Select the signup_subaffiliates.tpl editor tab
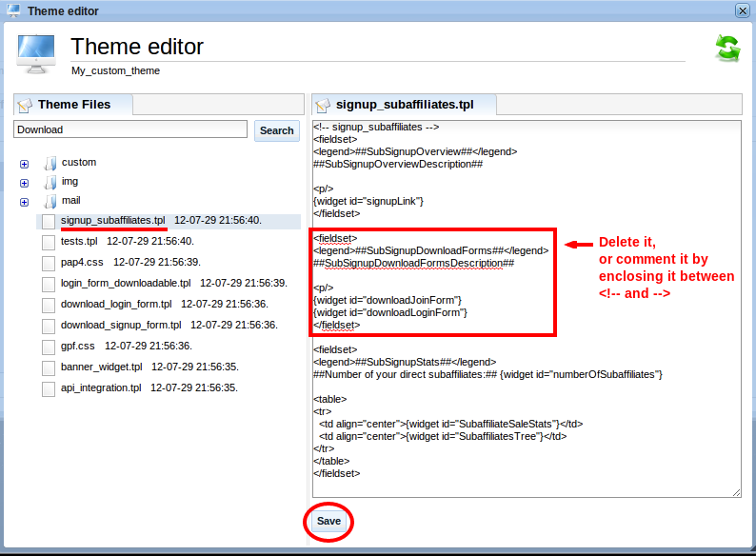The width and height of the screenshot is (756, 556). click(x=404, y=105)
